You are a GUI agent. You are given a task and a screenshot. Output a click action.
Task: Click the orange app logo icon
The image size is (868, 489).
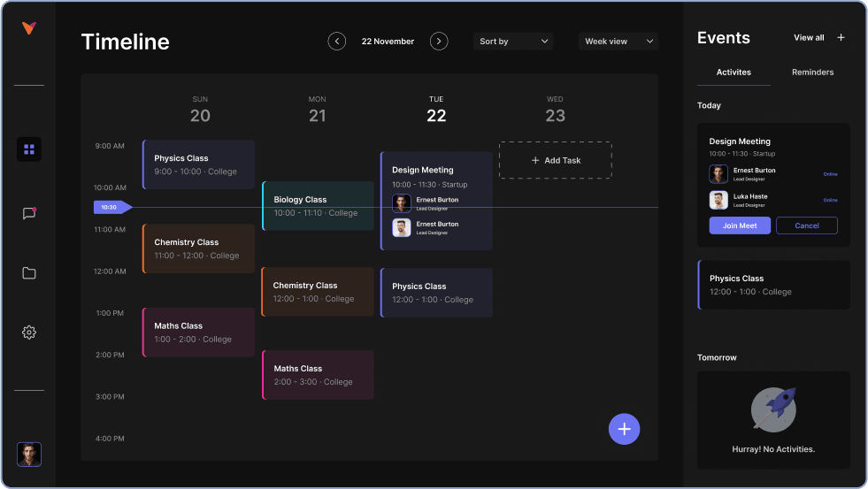[29, 27]
